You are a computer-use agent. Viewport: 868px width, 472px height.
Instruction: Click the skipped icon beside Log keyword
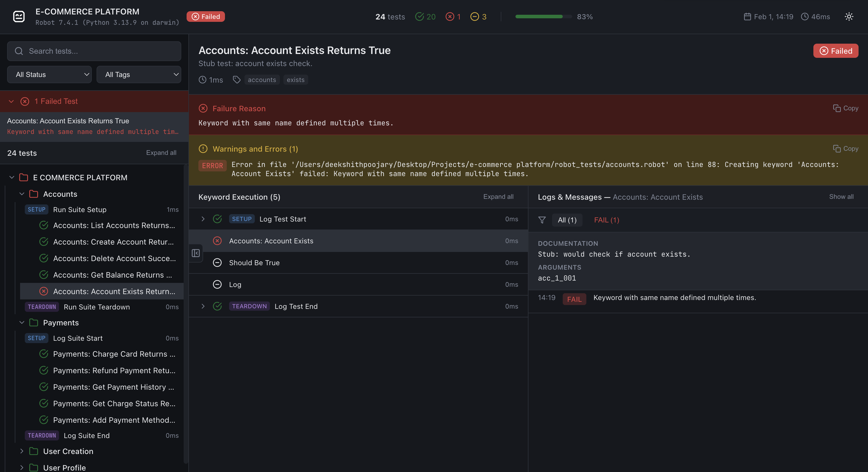click(x=217, y=284)
